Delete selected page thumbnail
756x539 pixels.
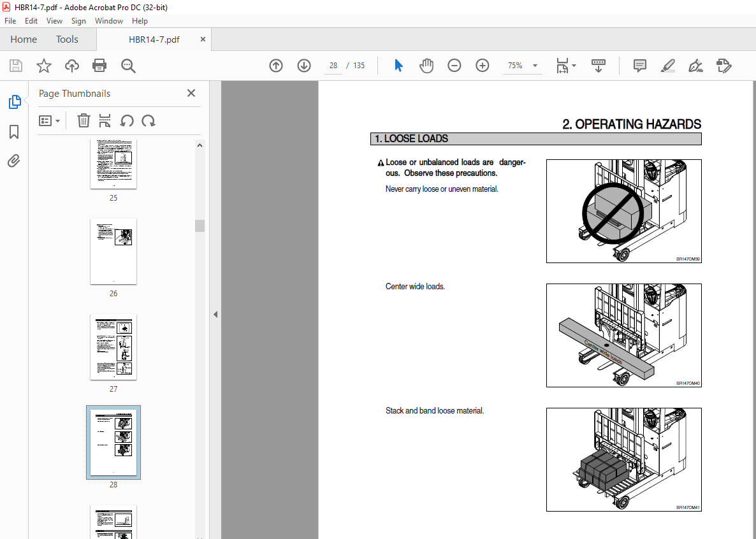pyautogui.click(x=84, y=120)
